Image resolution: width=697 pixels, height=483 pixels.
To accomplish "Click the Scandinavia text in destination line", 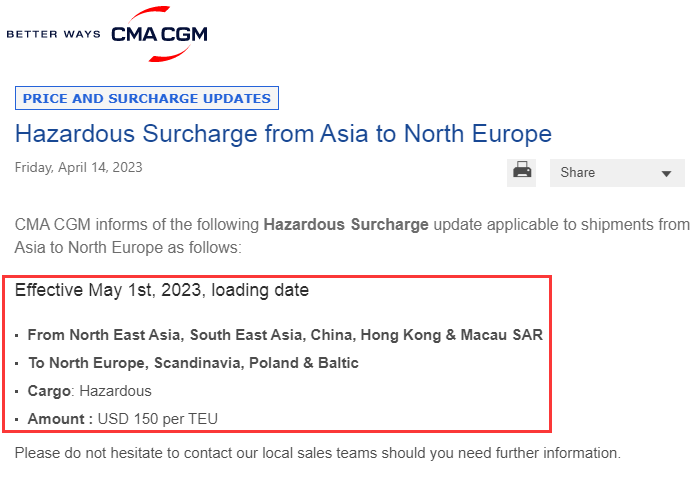I will (x=199, y=363).
